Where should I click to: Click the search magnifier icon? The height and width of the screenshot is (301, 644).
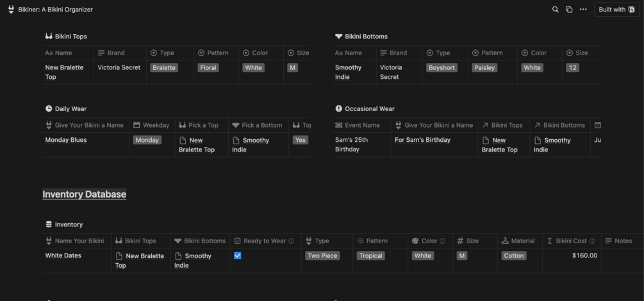pyautogui.click(x=555, y=10)
